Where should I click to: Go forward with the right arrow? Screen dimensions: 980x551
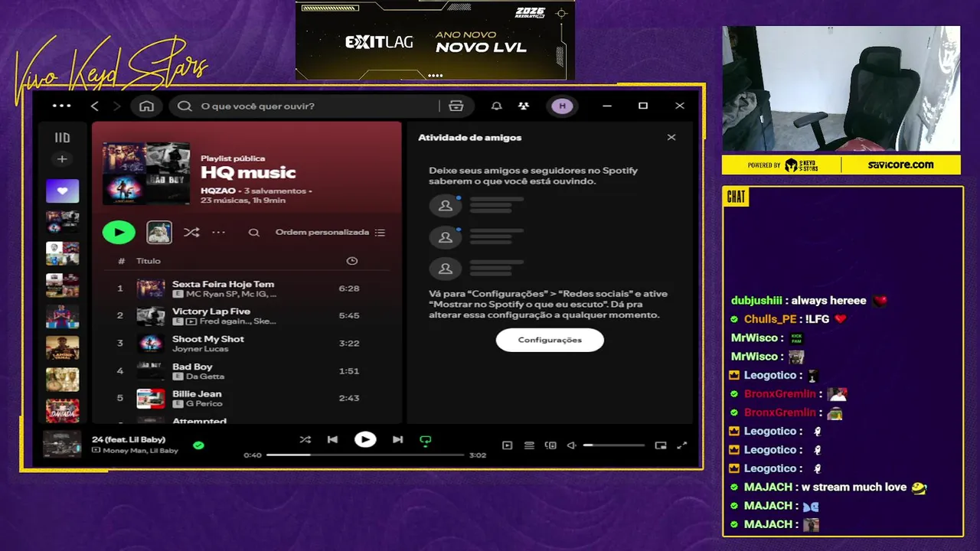[116, 106]
